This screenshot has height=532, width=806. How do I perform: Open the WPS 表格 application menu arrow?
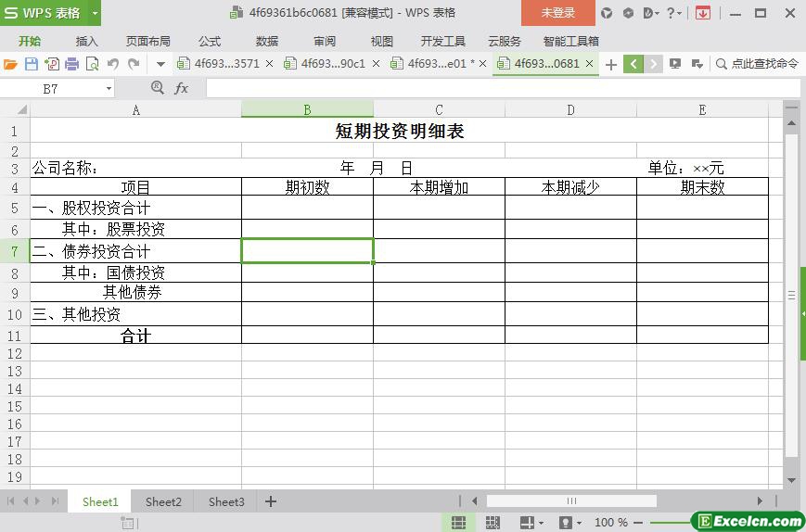[95, 13]
